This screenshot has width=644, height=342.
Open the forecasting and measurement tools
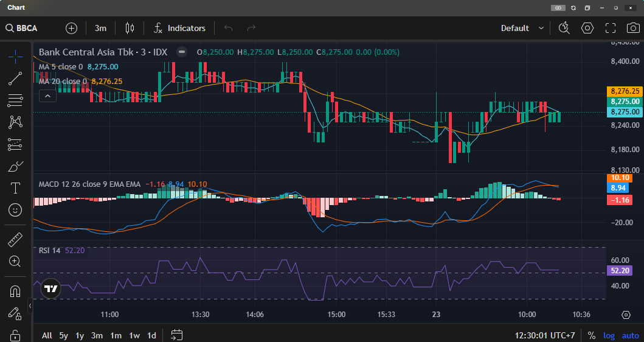[x=15, y=144]
